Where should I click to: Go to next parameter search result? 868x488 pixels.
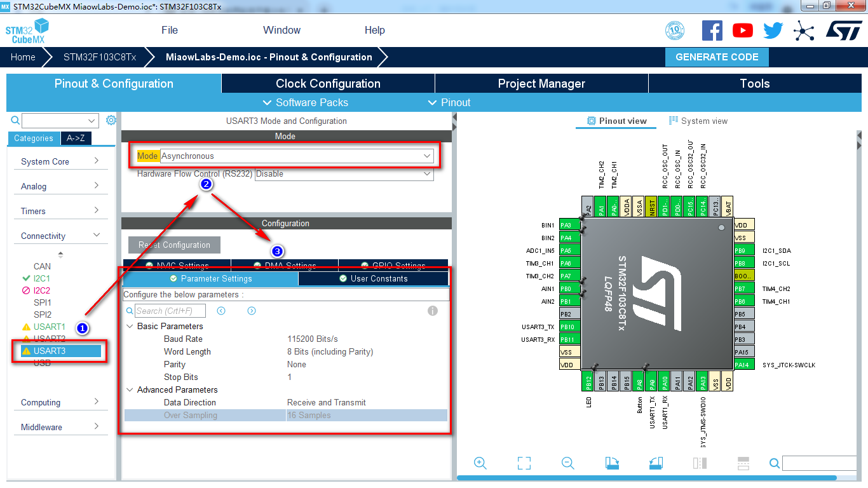[252, 311]
